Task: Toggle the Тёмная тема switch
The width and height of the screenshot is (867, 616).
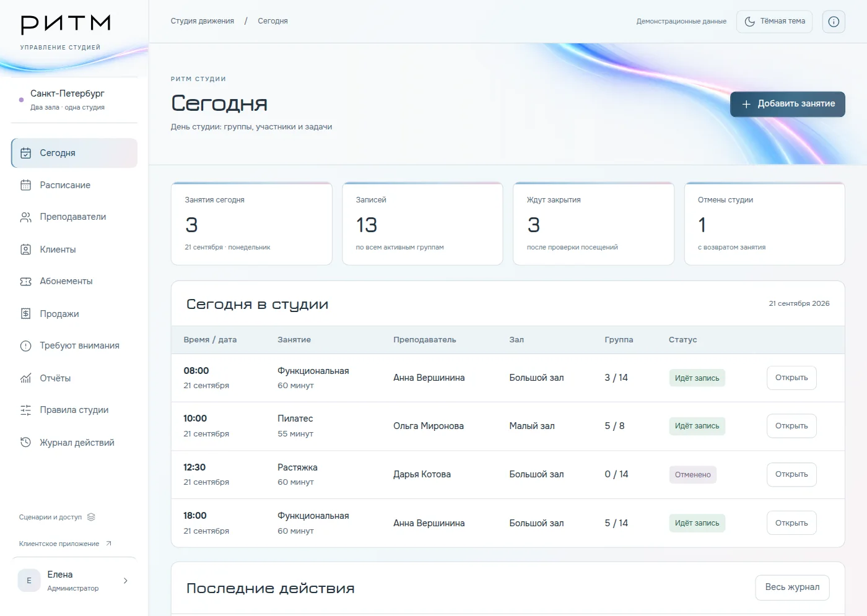Action: (774, 22)
